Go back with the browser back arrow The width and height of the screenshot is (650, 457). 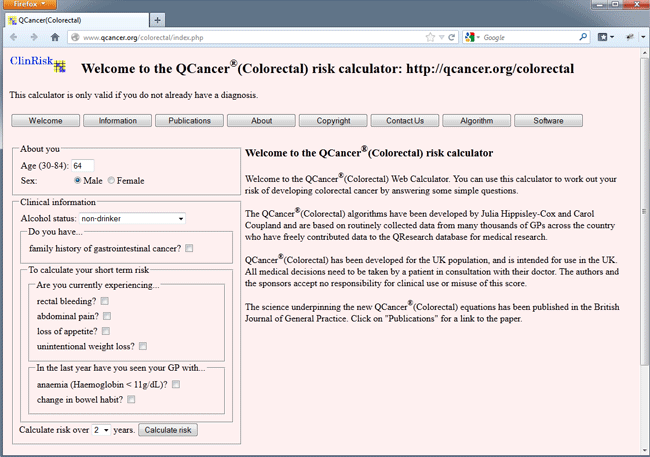13,37
